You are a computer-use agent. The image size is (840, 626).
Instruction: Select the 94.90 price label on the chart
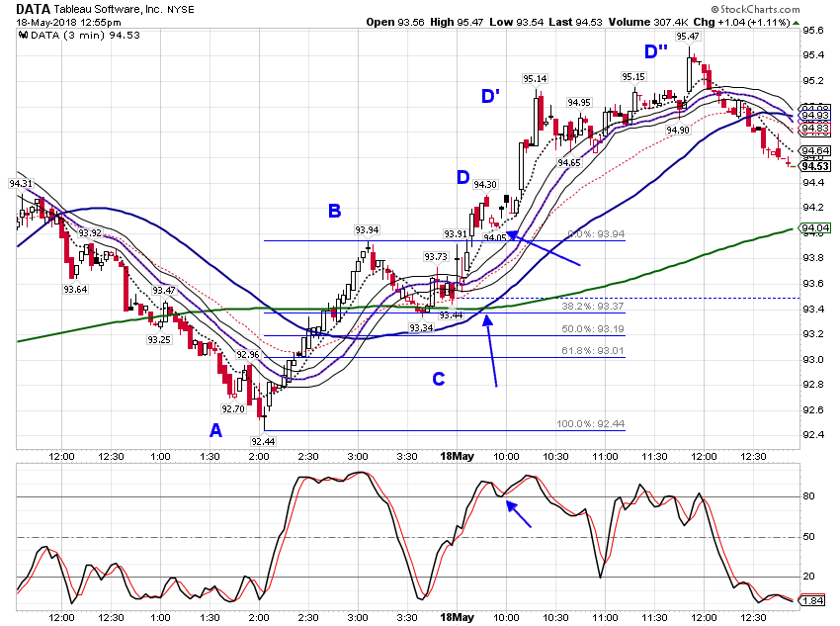tap(678, 131)
